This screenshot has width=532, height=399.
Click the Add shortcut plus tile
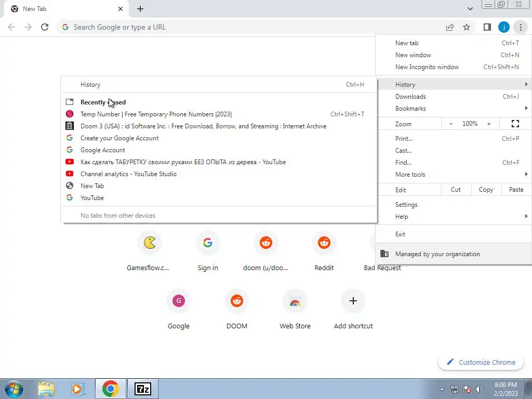(353, 309)
